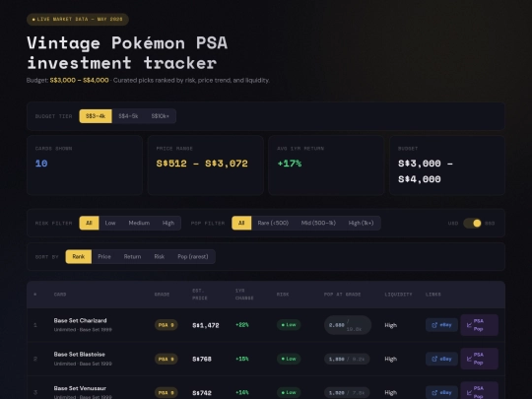Set risk filter to All
The image size is (532, 399).
point(89,223)
